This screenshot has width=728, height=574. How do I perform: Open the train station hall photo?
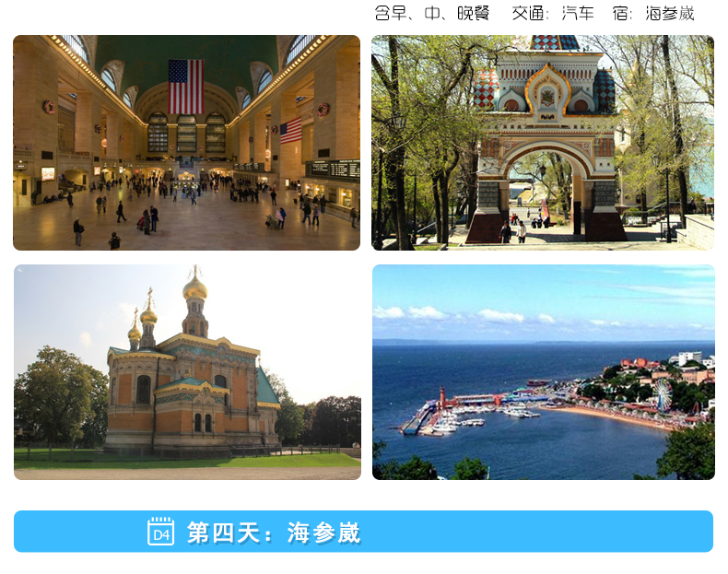pos(187,143)
